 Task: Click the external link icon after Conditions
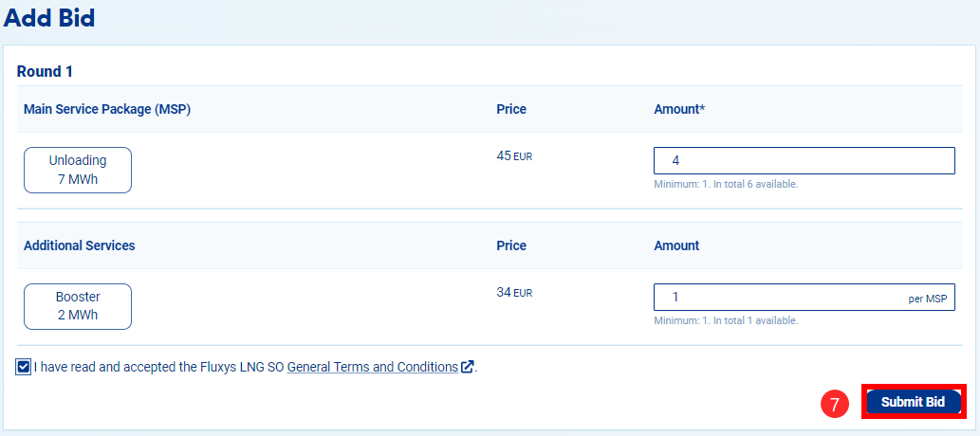pyautogui.click(x=467, y=367)
